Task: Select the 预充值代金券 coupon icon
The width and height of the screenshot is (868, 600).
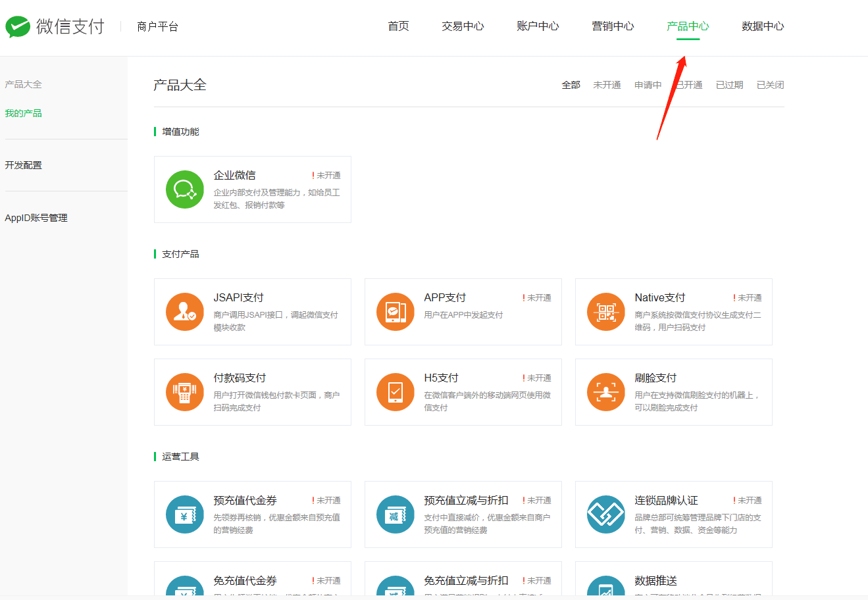Action: [x=185, y=514]
